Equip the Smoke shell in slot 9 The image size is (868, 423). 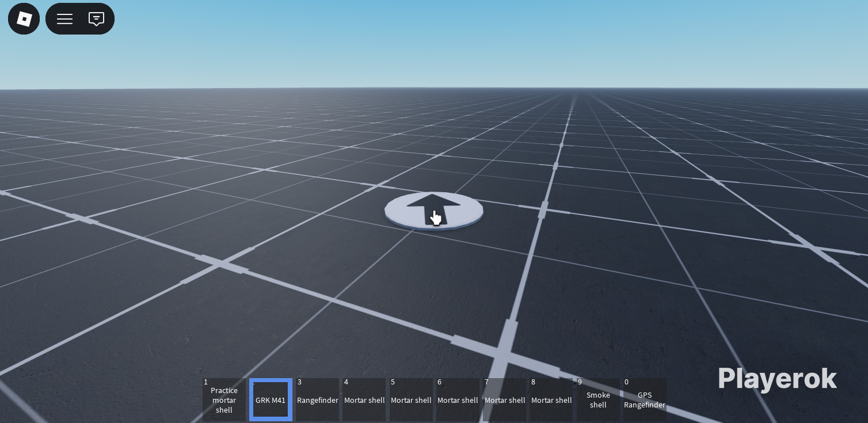tap(598, 400)
